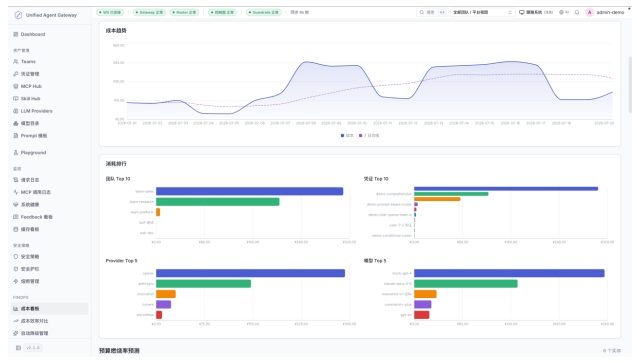Click the 成本趋势 chart heading
Image resolution: width=637 pixels, height=363 pixels.
pos(116,31)
